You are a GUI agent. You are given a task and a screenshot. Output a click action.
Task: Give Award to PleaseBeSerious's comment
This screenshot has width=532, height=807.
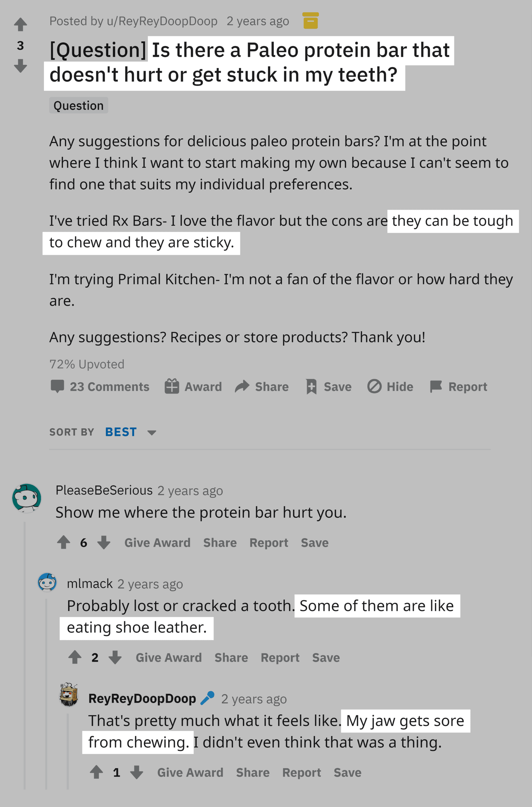tap(157, 543)
